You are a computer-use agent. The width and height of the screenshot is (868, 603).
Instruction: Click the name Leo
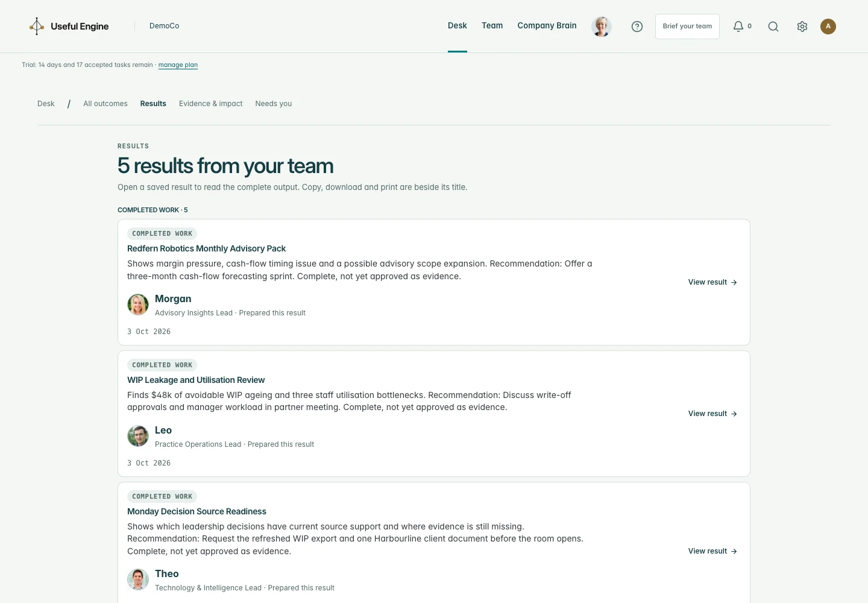(163, 430)
